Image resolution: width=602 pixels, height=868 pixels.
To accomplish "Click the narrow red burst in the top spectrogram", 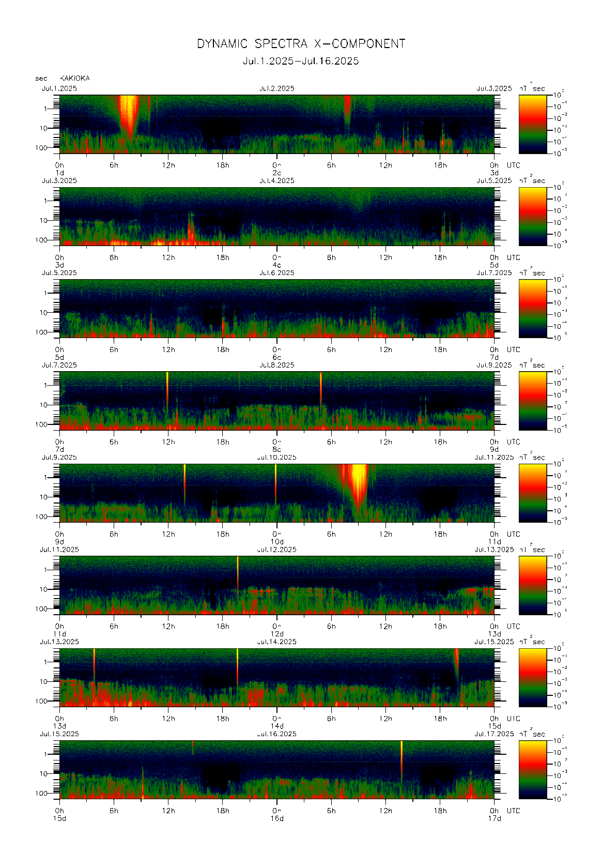I will pos(347,110).
